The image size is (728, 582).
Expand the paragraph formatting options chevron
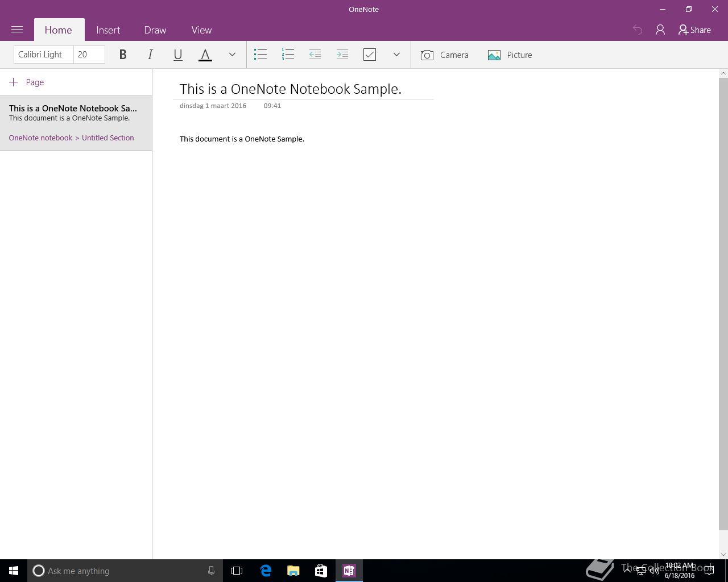(x=396, y=55)
